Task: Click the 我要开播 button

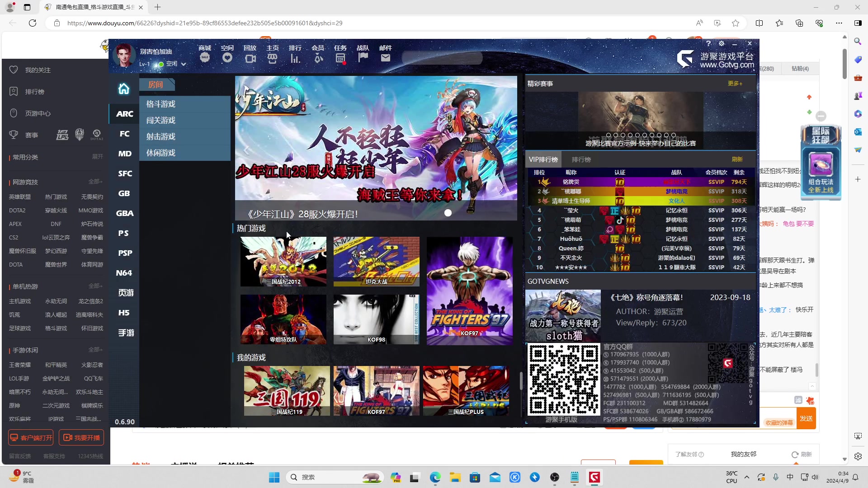Action: click(x=81, y=438)
